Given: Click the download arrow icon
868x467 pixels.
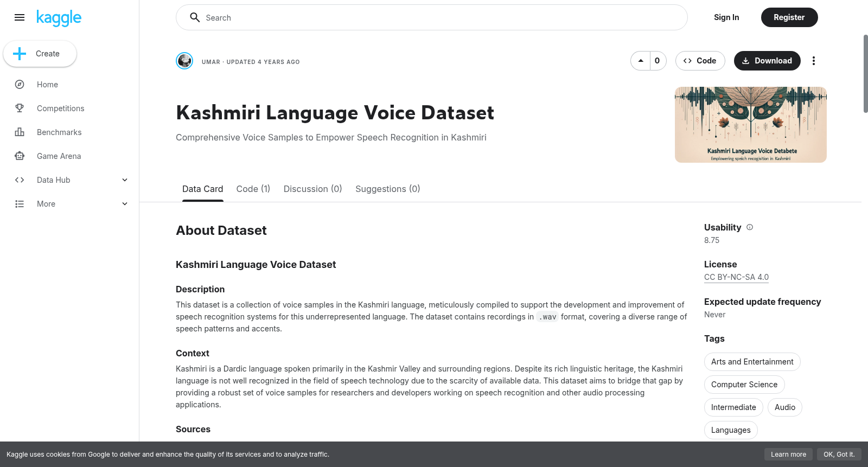Looking at the screenshot, I should coord(745,61).
